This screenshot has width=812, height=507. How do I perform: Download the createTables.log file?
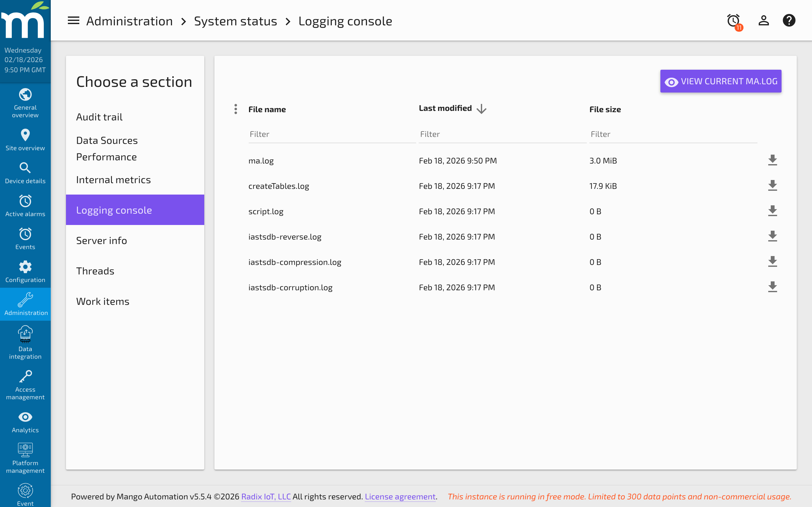tap(772, 185)
